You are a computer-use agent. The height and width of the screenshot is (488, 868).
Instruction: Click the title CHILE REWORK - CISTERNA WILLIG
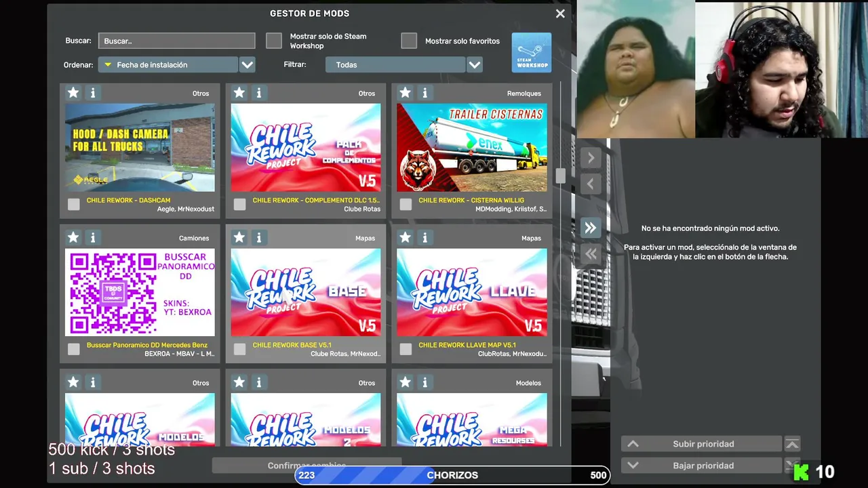click(471, 200)
